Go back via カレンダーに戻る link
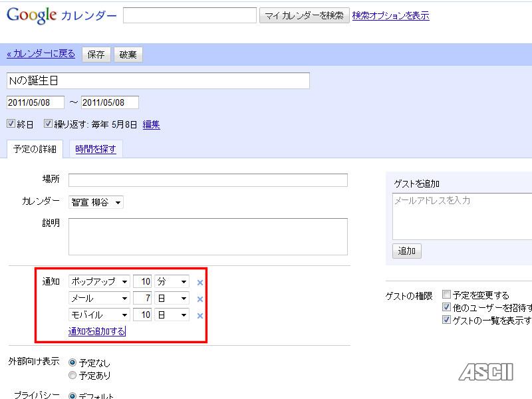532x399 pixels. click(x=41, y=54)
